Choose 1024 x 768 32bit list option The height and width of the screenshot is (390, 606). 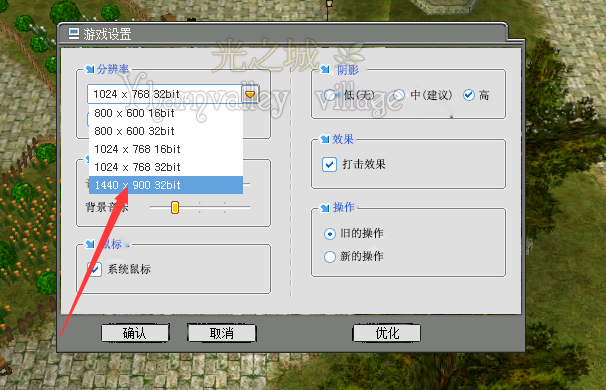pyautogui.click(x=166, y=167)
